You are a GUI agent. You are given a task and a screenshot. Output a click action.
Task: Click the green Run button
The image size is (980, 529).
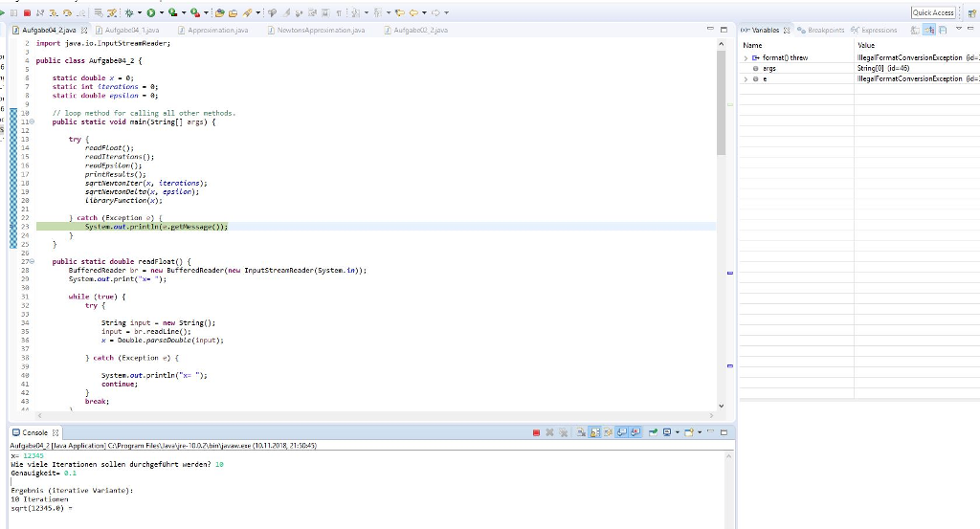coord(150,12)
